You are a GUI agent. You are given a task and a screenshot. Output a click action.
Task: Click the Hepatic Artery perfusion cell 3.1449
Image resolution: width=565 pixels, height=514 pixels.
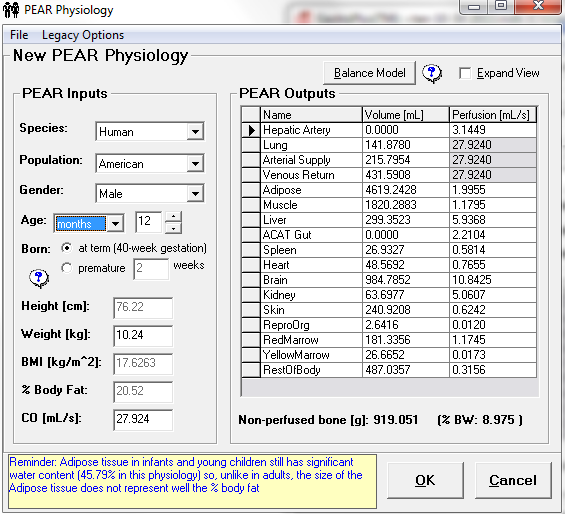(493, 130)
